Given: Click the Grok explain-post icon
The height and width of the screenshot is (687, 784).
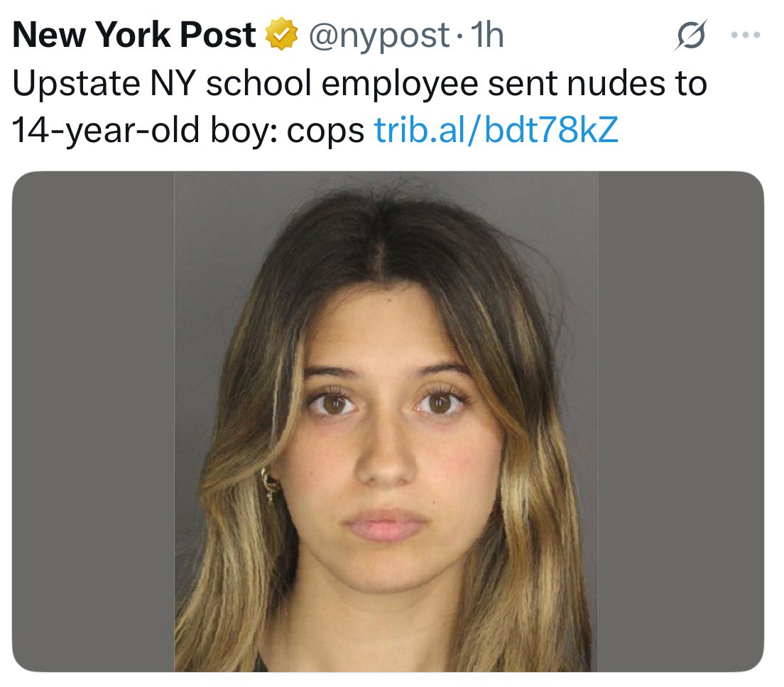Looking at the screenshot, I should click(x=691, y=35).
